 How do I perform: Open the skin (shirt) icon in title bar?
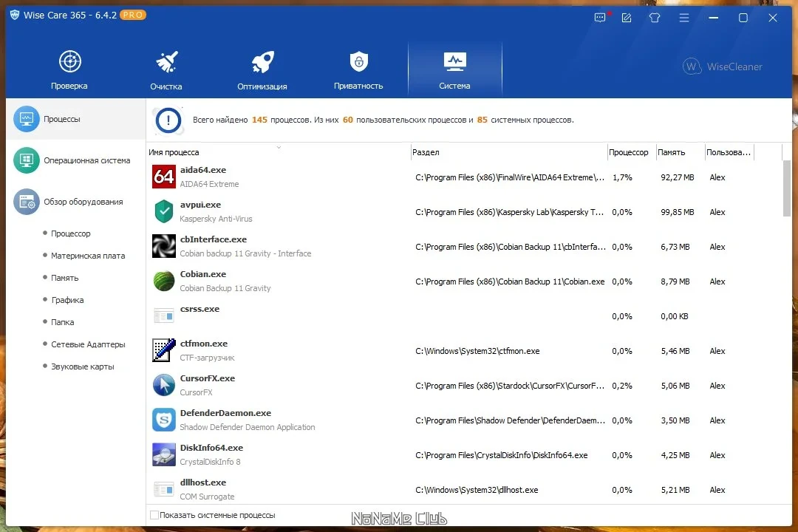tap(655, 18)
